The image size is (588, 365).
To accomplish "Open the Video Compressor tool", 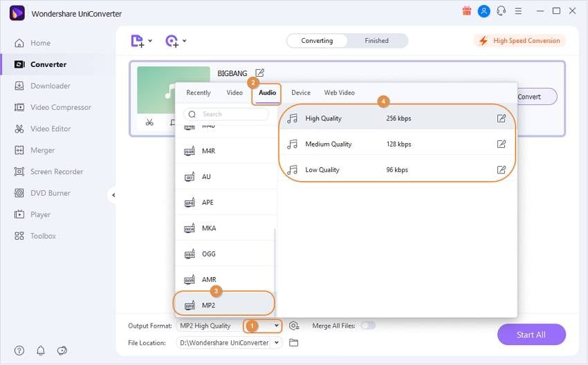I will pyautogui.click(x=53, y=107).
